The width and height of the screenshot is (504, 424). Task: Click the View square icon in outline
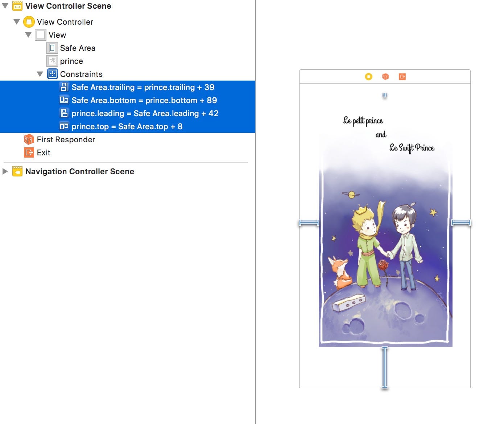[x=41, y=35]
